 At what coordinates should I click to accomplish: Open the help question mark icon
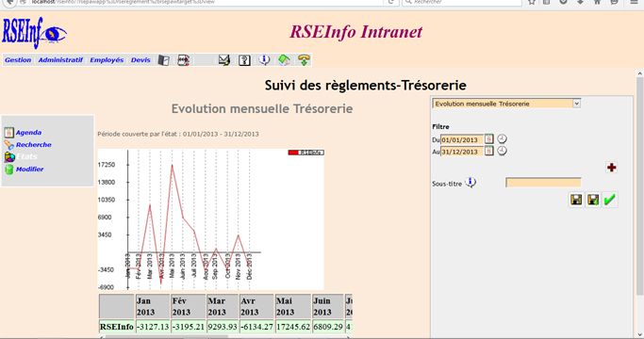[244, 60]
